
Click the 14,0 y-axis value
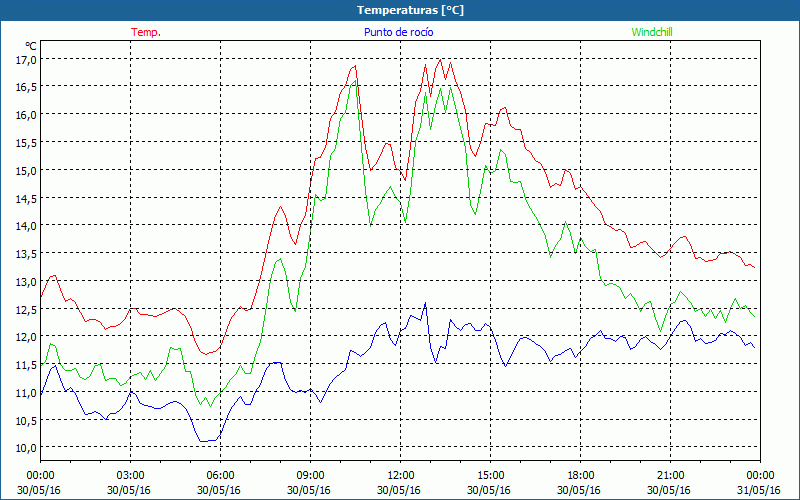click(x=26, y=226)
